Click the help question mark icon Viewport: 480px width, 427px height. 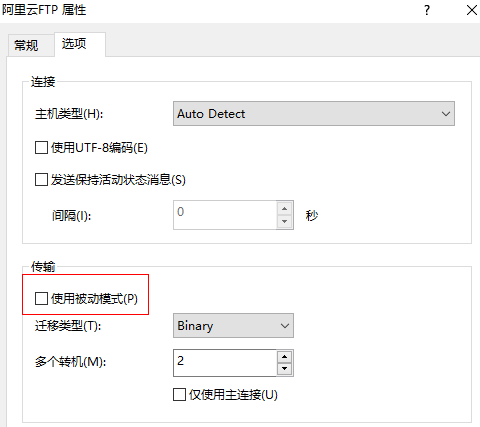click(427, 10)
